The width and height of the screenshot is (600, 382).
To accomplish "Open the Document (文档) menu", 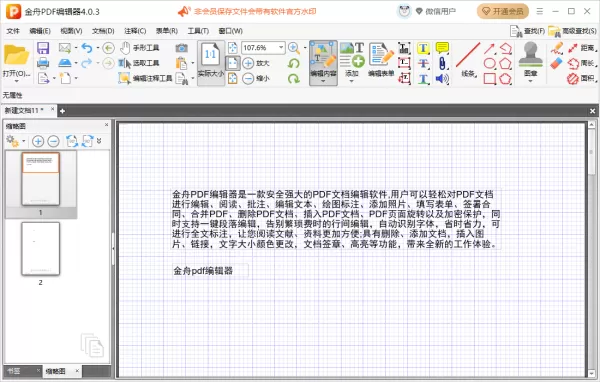I will (x=103, y=31).
